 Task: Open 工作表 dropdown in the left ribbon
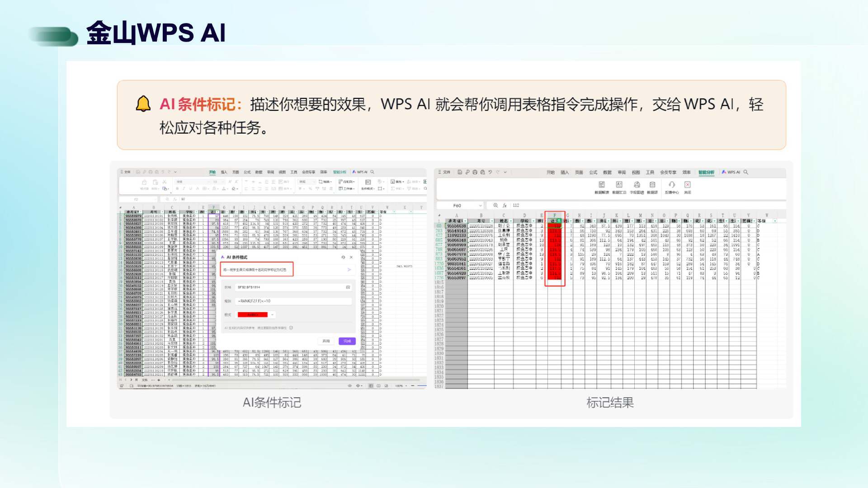point(347,188)
